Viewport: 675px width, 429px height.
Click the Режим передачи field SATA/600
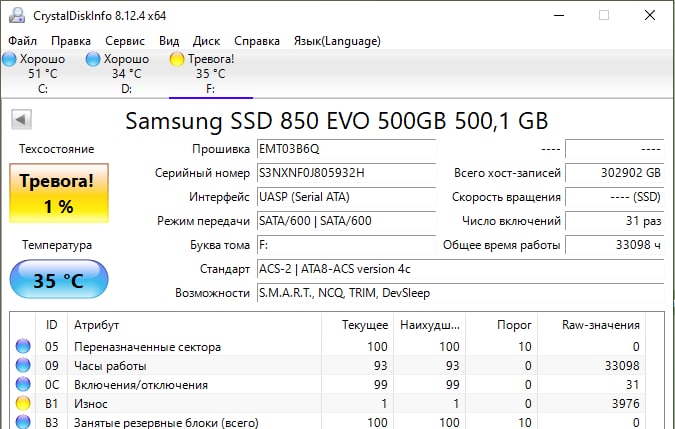pyautogui.click(x=347, y=221)
